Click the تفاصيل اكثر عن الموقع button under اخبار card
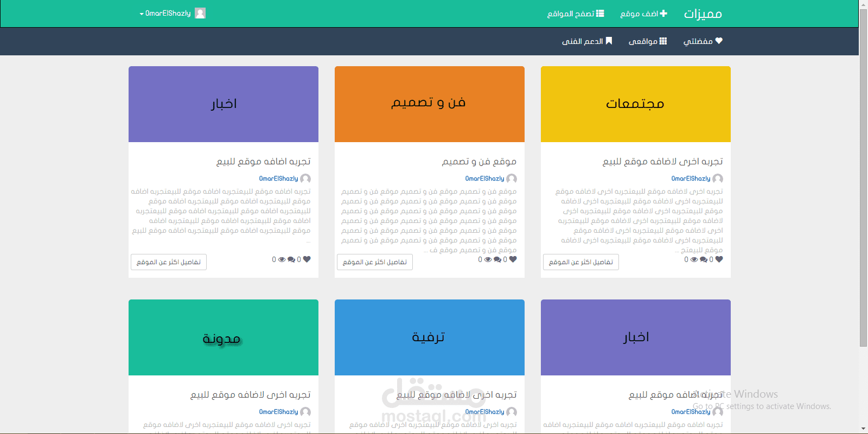The height and width of the screenshot is (434, 868). [x=169, y=262]
